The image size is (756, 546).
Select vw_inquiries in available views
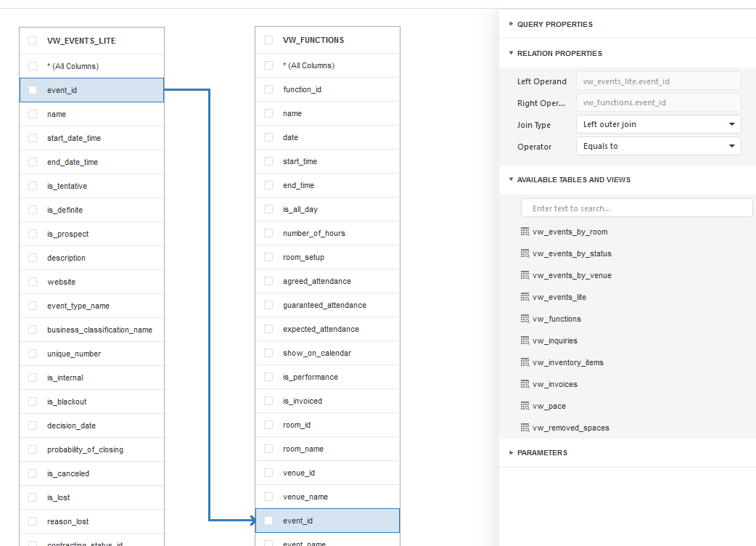(554, 341)
